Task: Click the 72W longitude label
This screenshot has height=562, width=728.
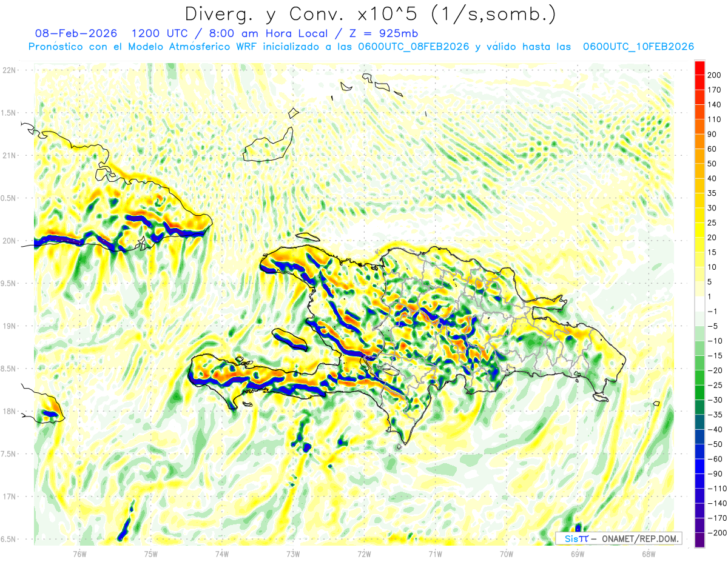Action: pyautogui.click(x=364, y=554)
